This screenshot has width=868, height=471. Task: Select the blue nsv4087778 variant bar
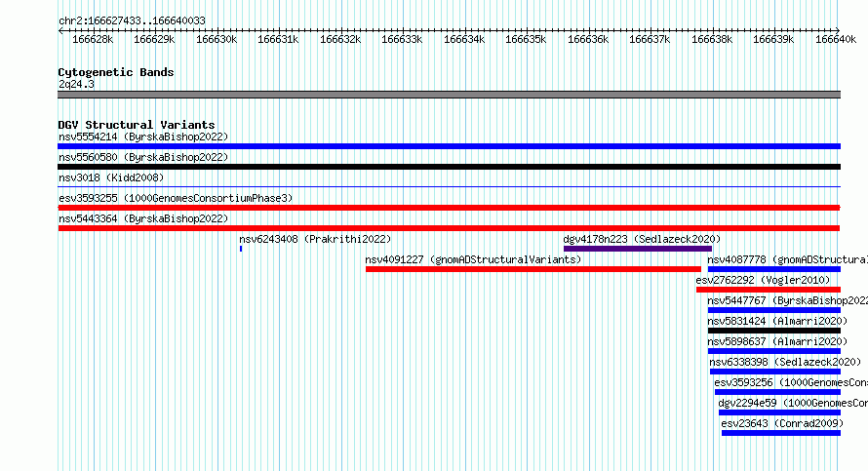click(774, 269)
